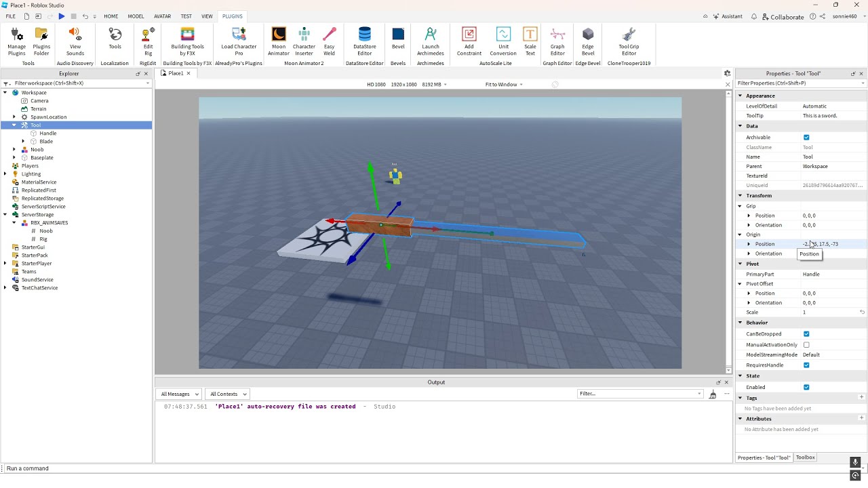Open the Toolbox tab
Viewport: 868px width, 488px height.
(806, 457)
